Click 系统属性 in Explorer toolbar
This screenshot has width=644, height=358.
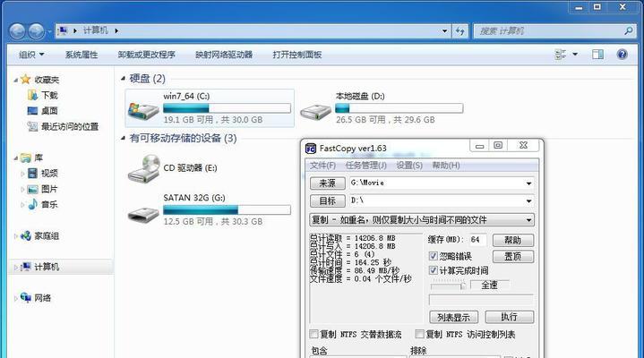tap(82, 55)
